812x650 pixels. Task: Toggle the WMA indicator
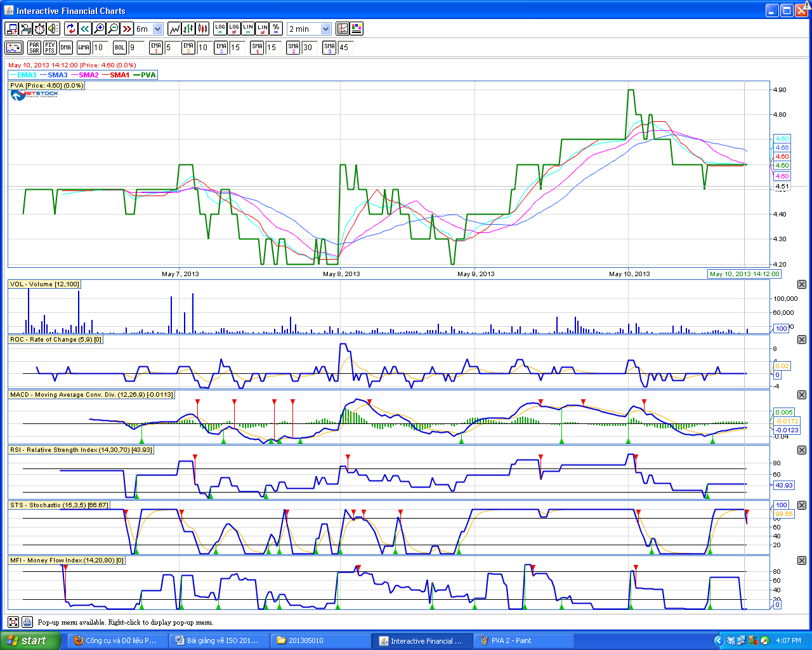click(x=84, y=48)
